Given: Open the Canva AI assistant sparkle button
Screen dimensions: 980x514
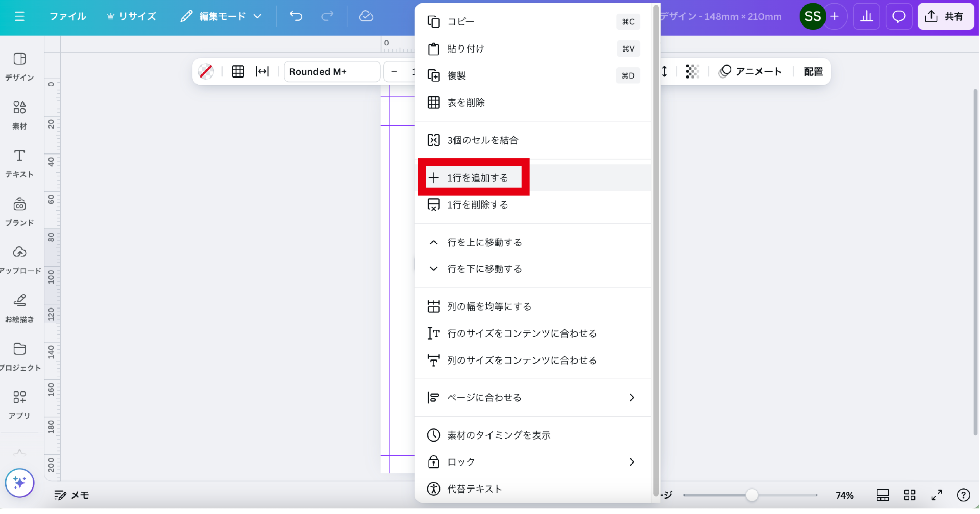Looking at the screenshot, I should tap(19, 482).
